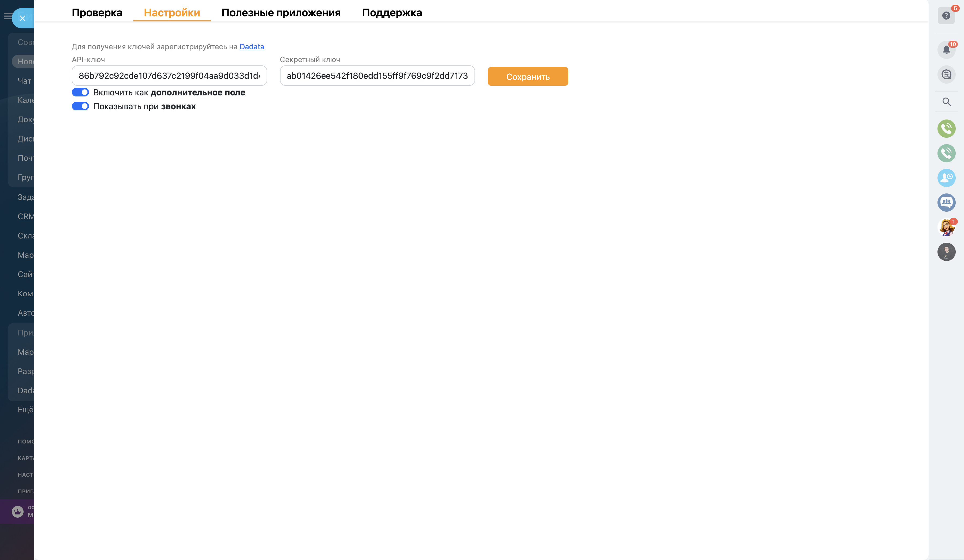Disable the дополнительное поле toggle
Screen dimensions: 964x560
click(x=80, y=92)
